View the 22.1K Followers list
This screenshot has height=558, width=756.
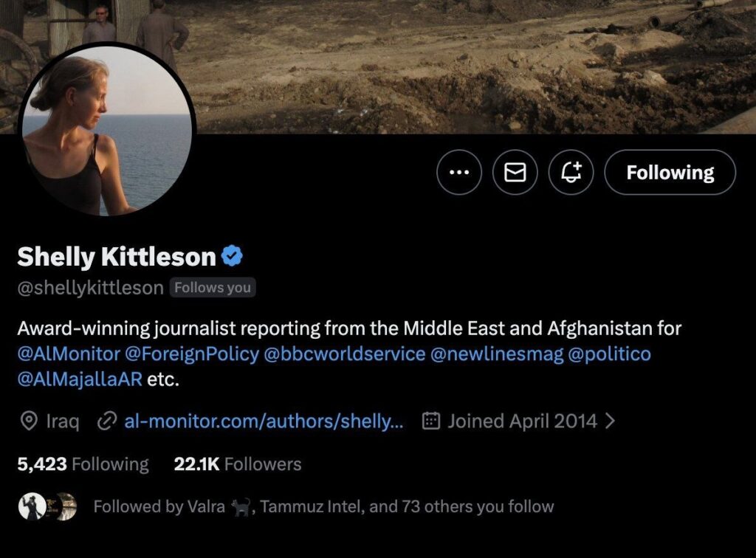coord(238,464)
